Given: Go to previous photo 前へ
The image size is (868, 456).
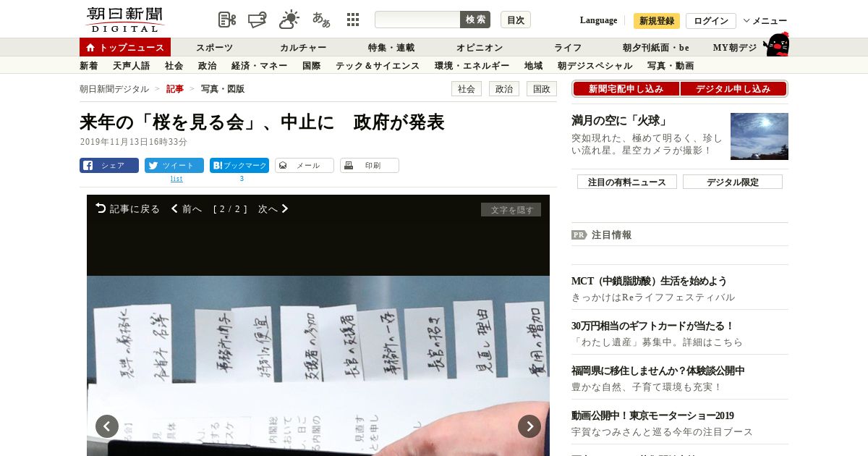Looking at the screenshot, I should 187,208.
